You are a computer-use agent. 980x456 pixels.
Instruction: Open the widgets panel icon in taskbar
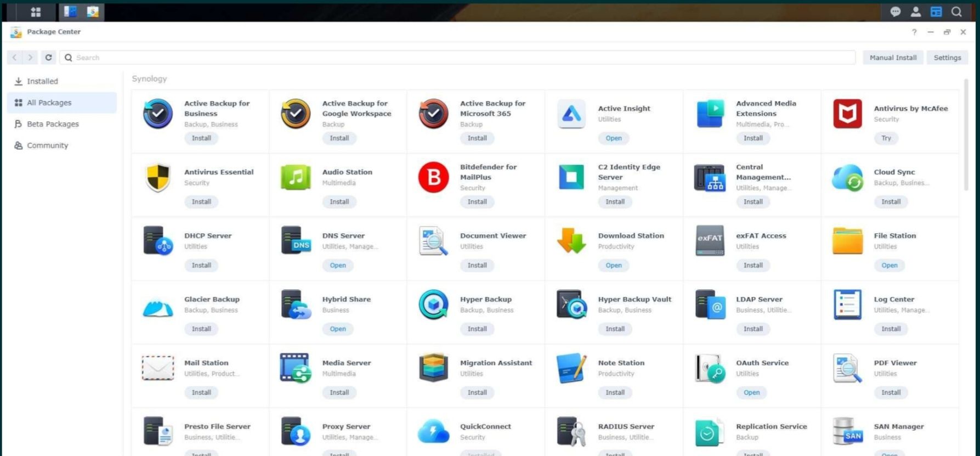tap(936, 12)
